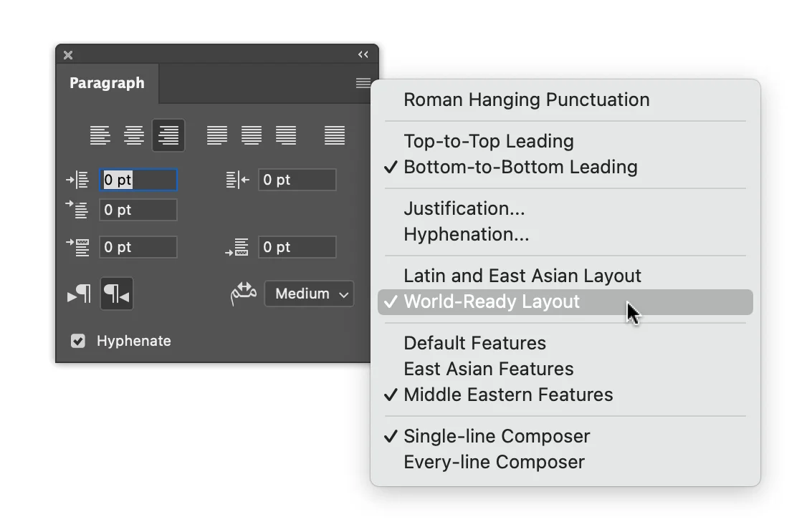Choose Top-to-Top Leading
The width and height of the screenshot is (812, 522).
tap(565, 141)
